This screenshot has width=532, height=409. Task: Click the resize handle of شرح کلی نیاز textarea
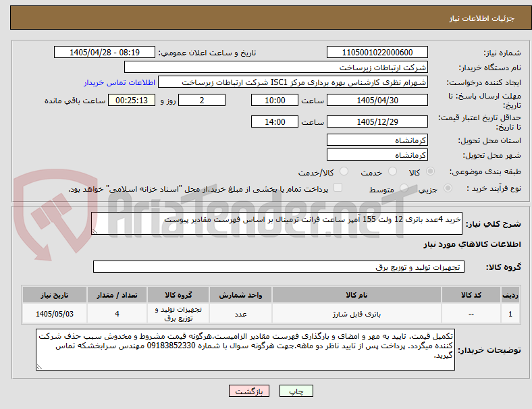point(95,231)
